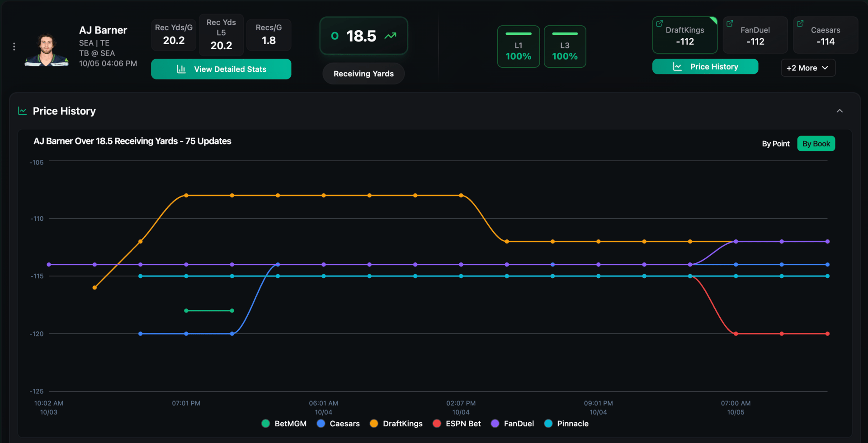Open Caesars external link icon

pyautogui.click(x=800, y=23)
